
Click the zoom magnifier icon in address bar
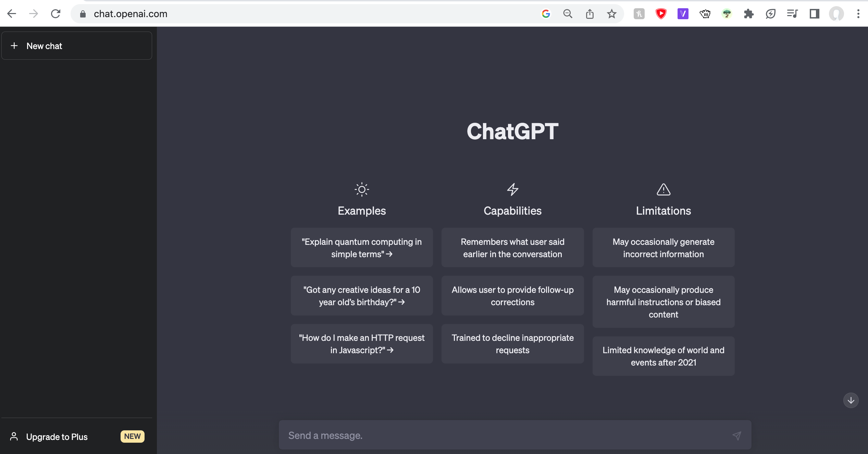point(568,14)
